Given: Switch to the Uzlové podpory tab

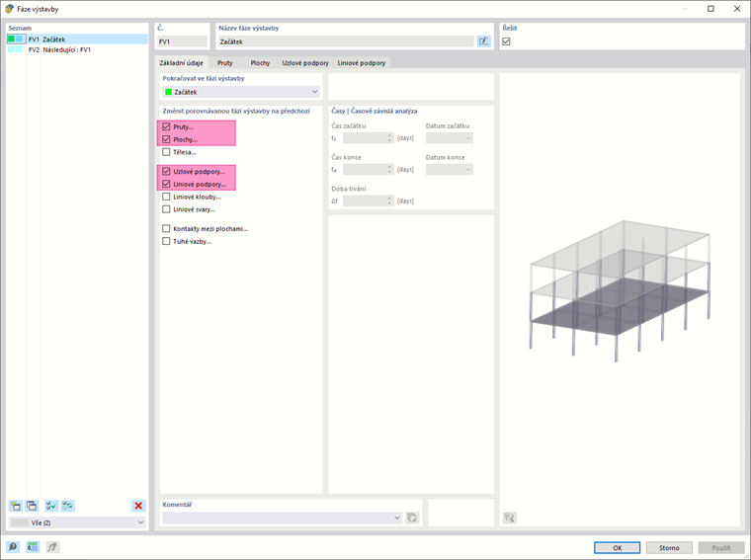Looking at the screenshot, I should [x=305, y=62].
